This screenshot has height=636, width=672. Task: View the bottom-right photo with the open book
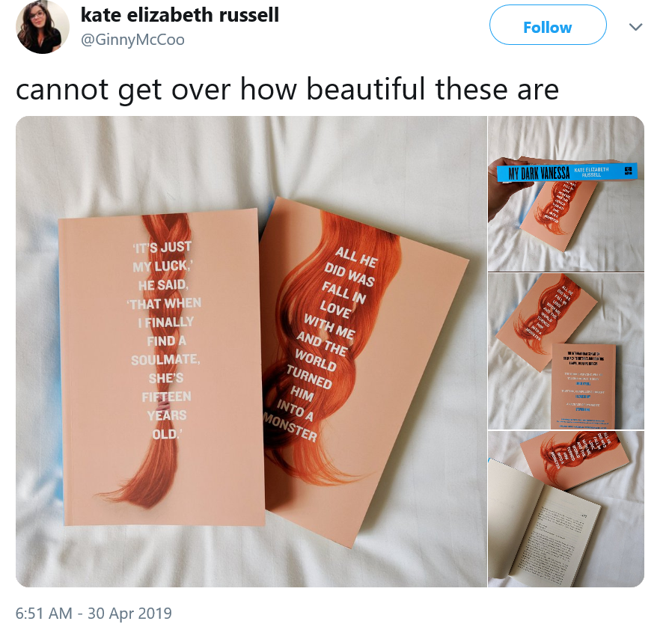[566, 509]
